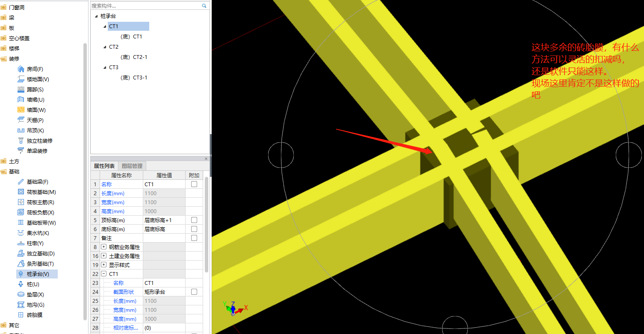Select the 桩(U) pile item
The height and width of the screenshot is (334, 644).
point(28,284)
